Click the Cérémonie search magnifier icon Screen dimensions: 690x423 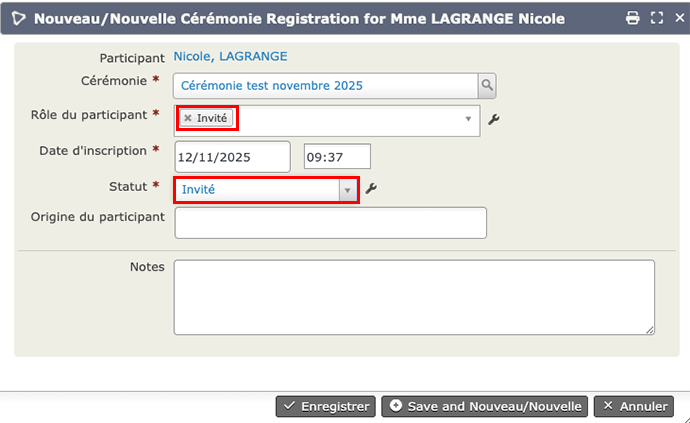487,86
